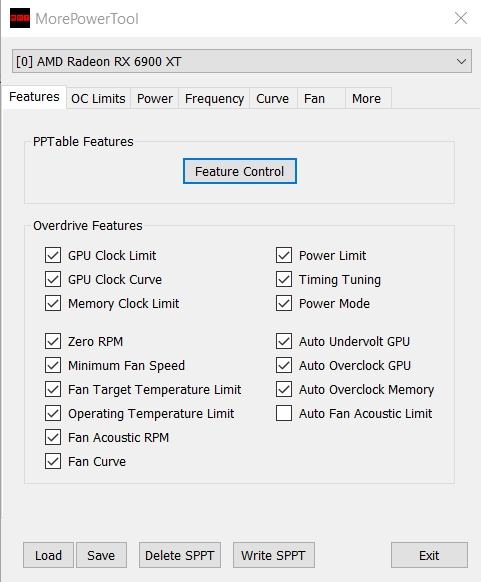Load a saved profile file

click(x=48, y=555)
